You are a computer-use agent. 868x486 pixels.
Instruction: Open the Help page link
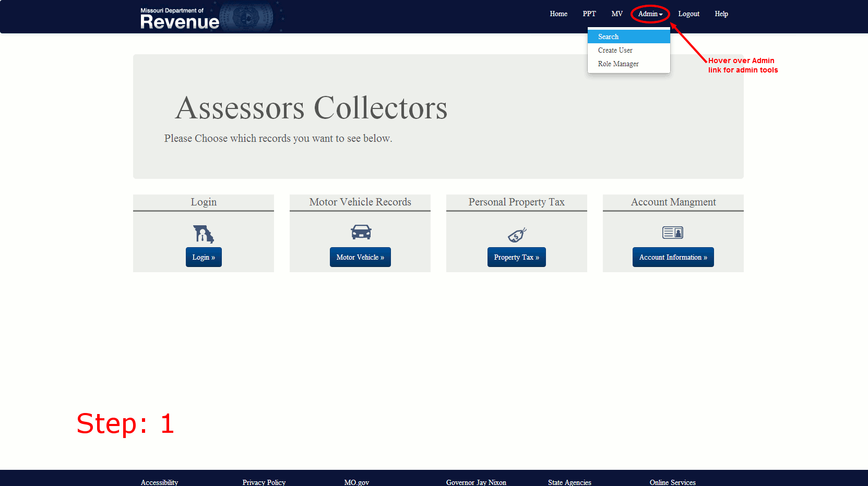(x=721, y=14)
